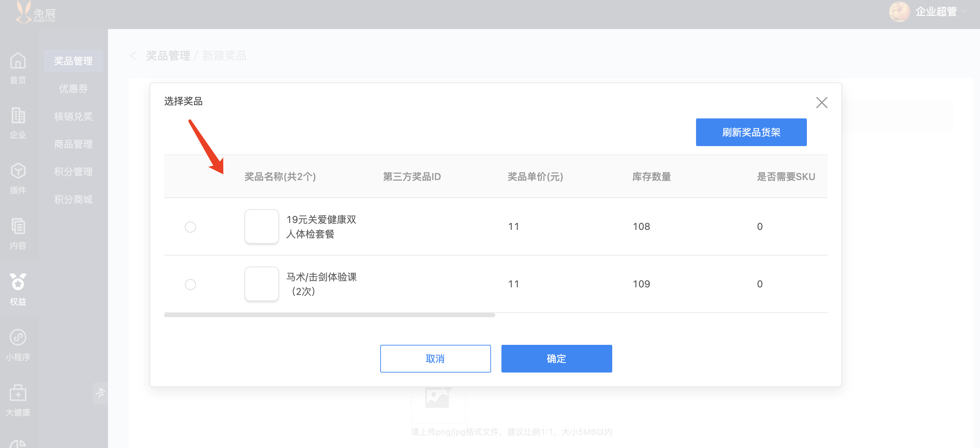Click the user avatar in header

(x=899, y=12)
